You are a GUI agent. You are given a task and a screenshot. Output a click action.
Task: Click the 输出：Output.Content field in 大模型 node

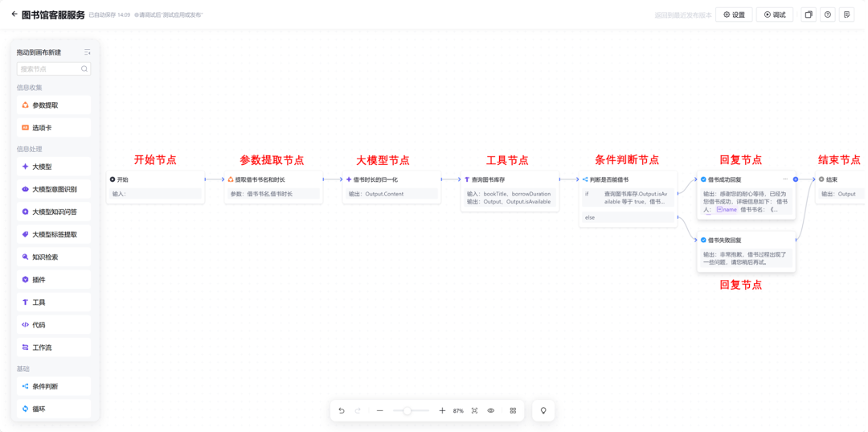click(x=392, y=194)
